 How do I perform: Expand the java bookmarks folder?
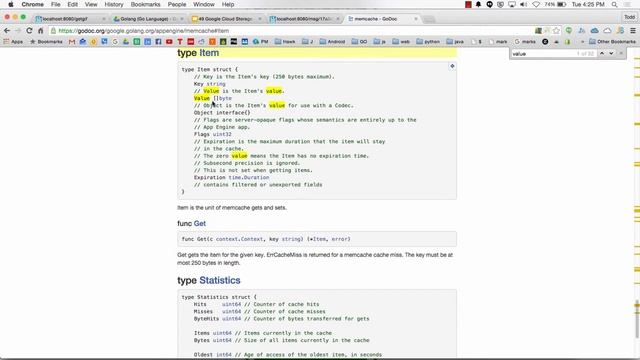(455, 42)
